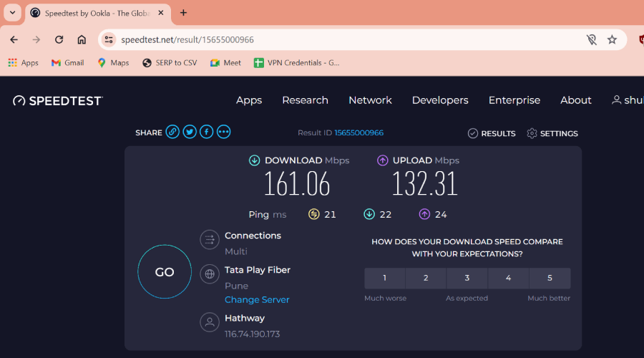Rate download speed 3 As expected

(x=467, y=278)
